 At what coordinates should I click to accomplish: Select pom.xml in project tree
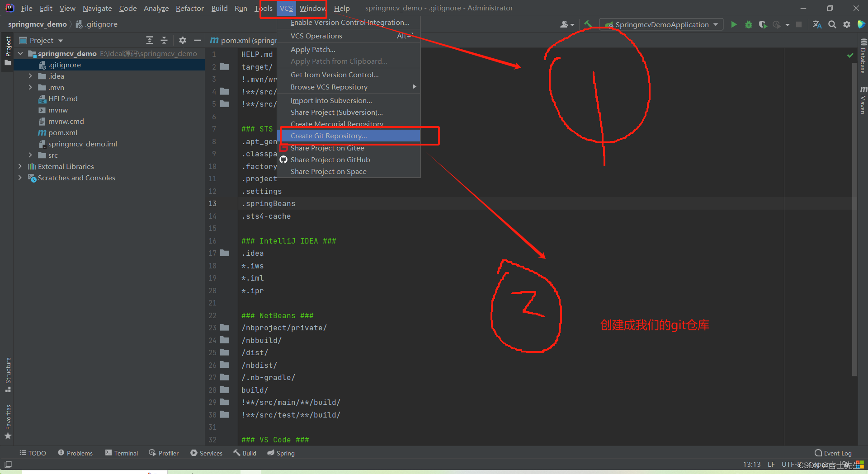pyautogui.click(x=62, y=132)
